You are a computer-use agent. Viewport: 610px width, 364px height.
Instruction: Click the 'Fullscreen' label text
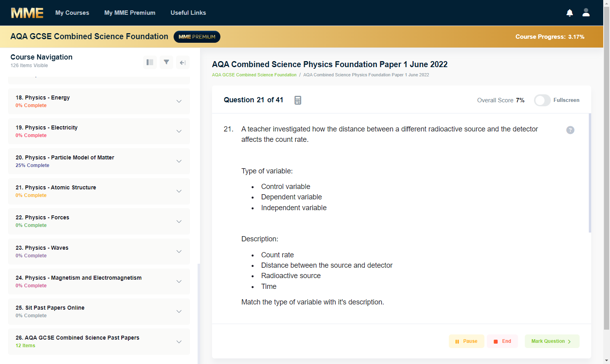click(x=566, y=100)
